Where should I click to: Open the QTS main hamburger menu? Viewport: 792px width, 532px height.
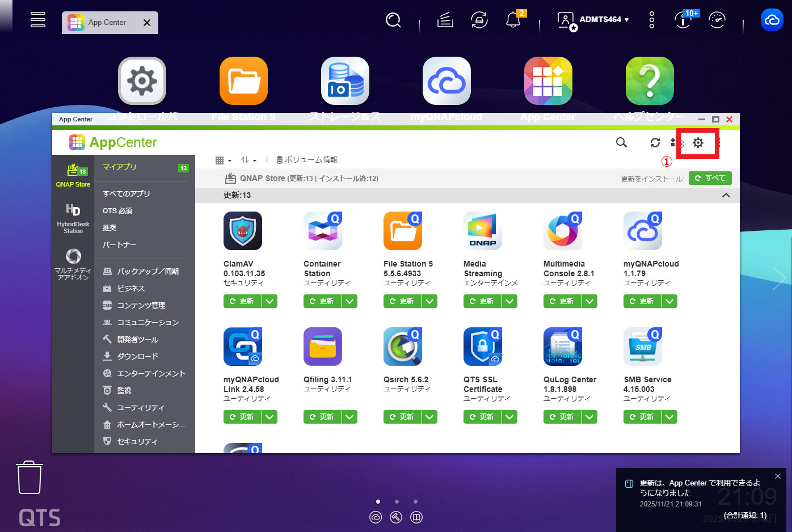pos(38,20)
